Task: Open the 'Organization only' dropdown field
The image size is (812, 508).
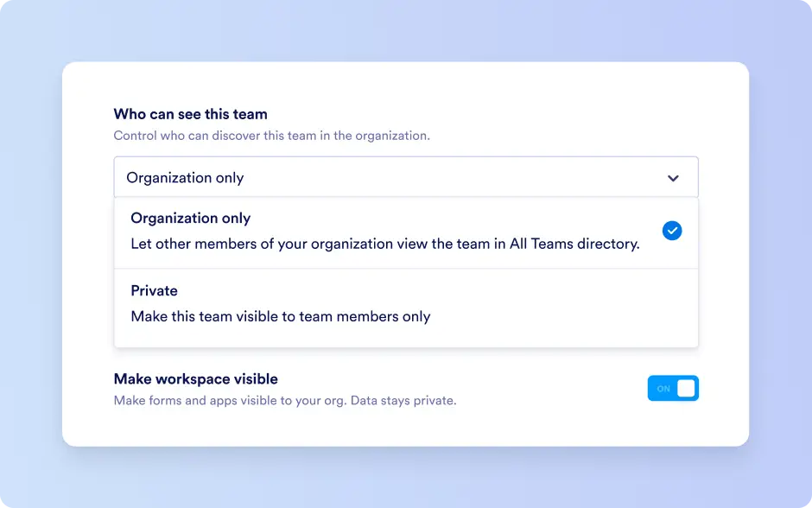Action: tap(405, 178)
